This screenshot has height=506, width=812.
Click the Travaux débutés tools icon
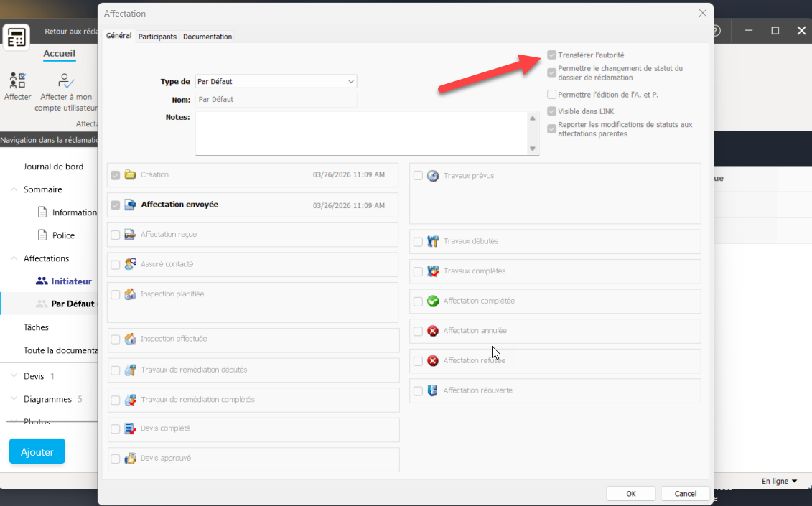[x=433, y=241]
